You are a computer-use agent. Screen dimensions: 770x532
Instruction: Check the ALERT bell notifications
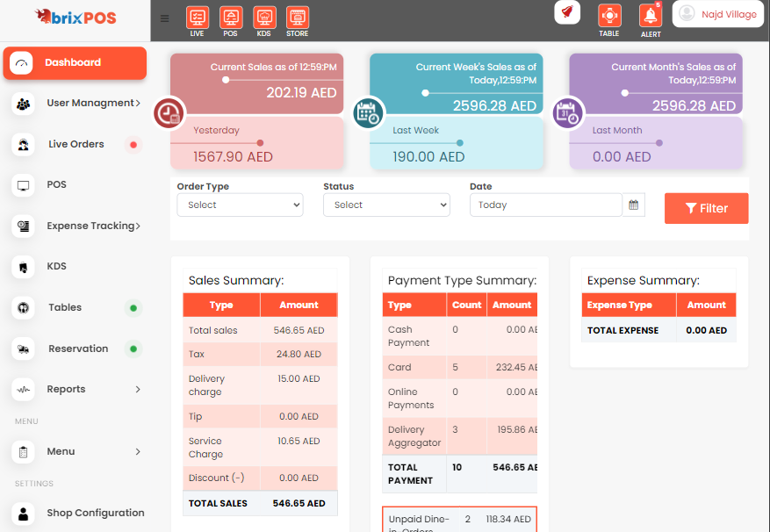651,17
